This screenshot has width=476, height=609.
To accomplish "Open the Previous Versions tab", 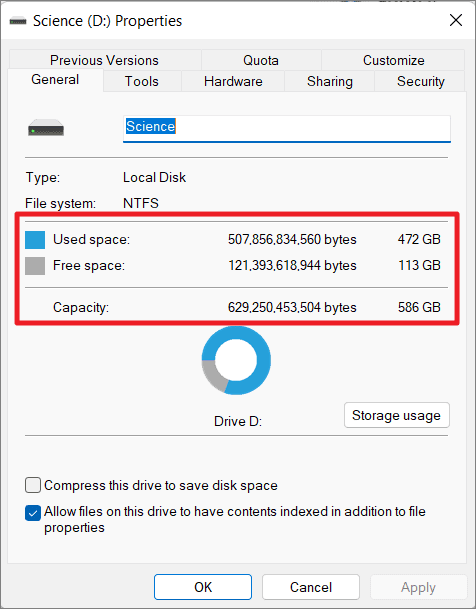I will pos(104,60).
